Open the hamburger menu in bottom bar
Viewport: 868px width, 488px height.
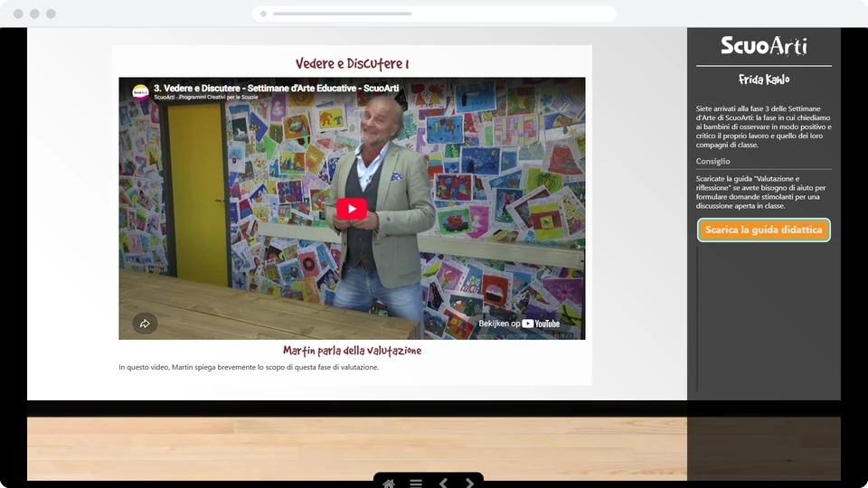click(x=416, y=483)
